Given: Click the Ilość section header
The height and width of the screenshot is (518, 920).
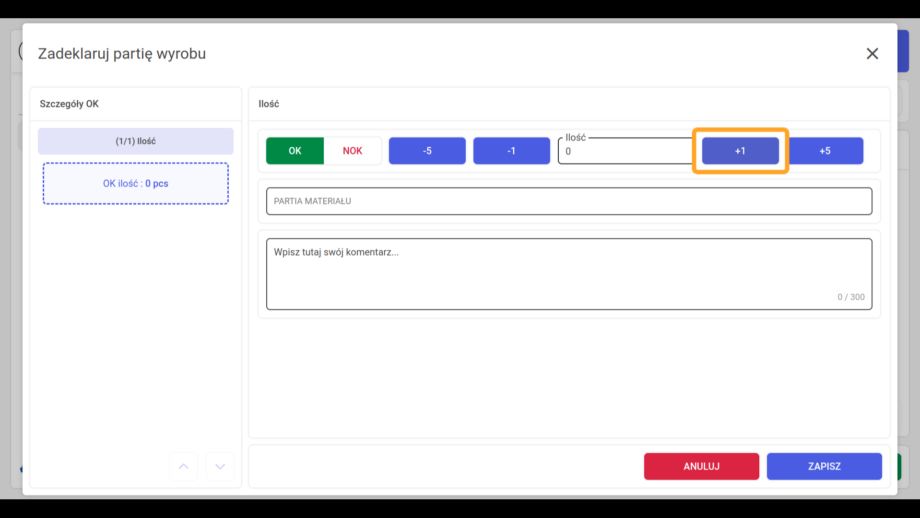Looking at the screenshot, I should (x=269, y=104).
